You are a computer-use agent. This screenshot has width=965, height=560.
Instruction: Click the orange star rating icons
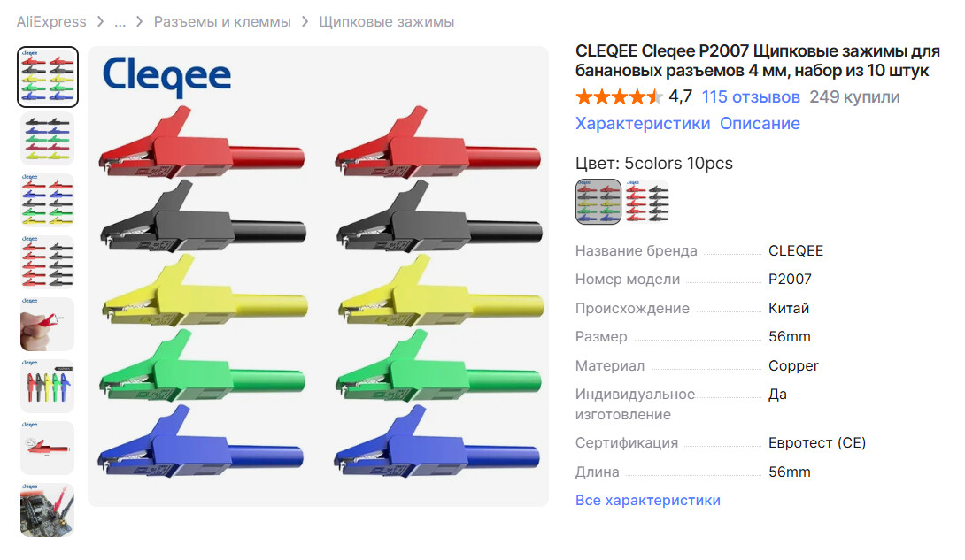point(619,97)
